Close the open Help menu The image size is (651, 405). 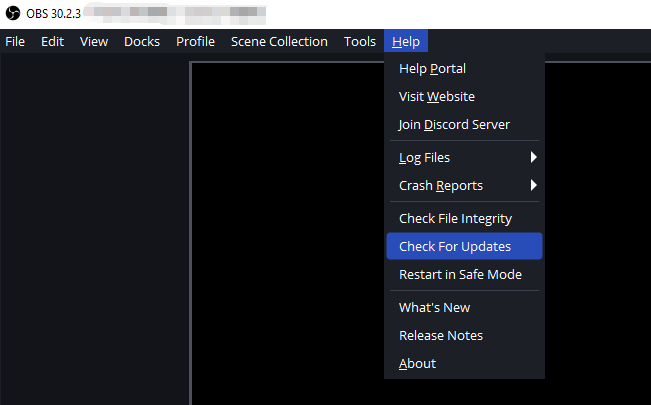[406, 42]
